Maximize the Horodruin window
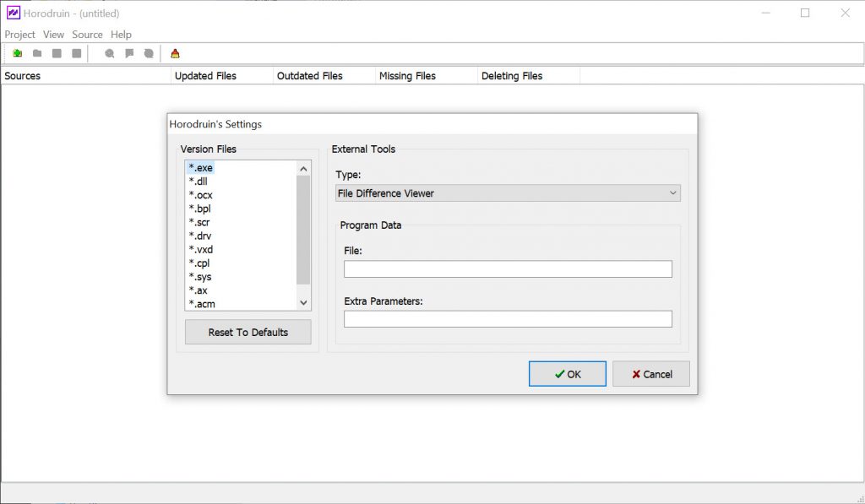 [x=805, y=13]
